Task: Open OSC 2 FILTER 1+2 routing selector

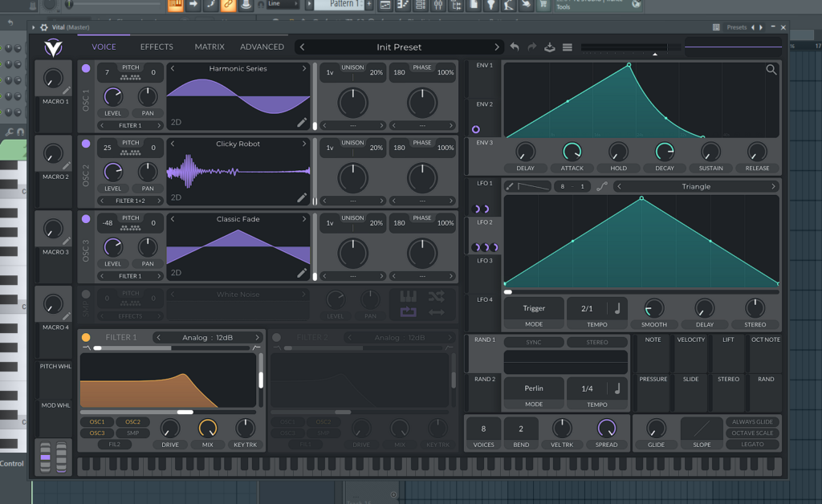Action: pyautogui.click(x=130, y=201)
